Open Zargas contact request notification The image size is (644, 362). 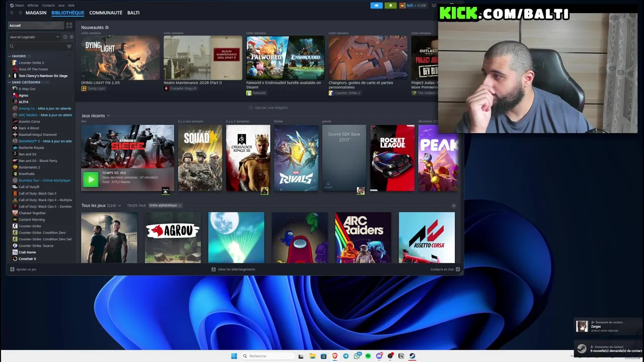(609, 326)
